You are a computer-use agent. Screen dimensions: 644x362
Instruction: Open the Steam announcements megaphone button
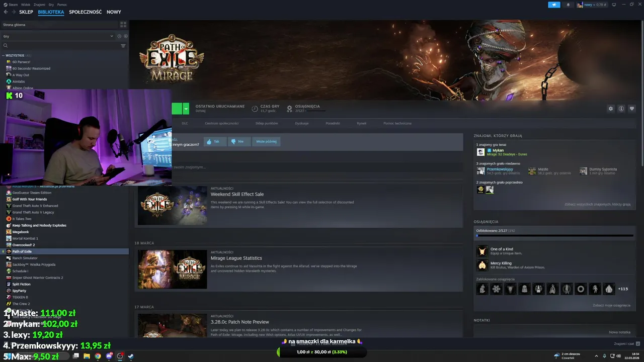point(554,5)
